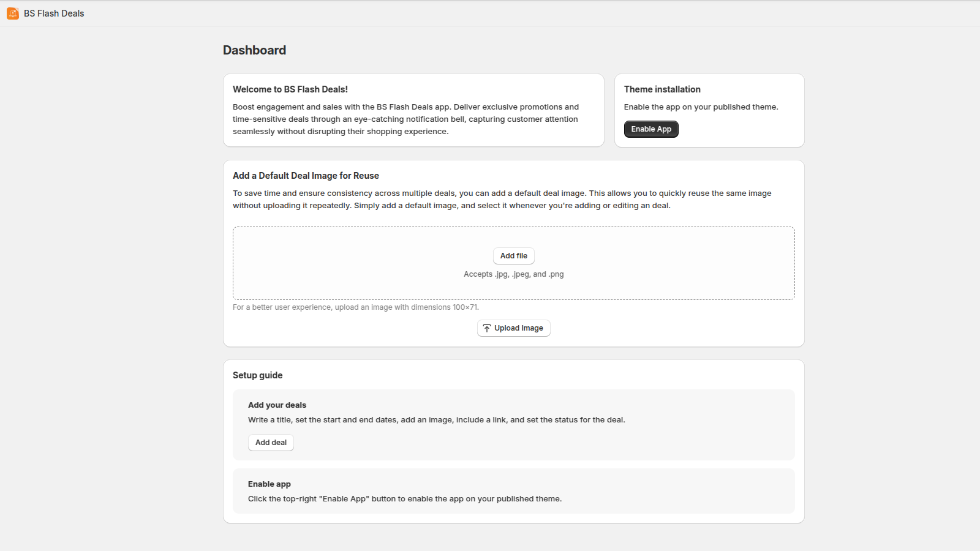Screen dimensions: 980x551
Task: Select the Dashboard heading
Action: point(254,50)
